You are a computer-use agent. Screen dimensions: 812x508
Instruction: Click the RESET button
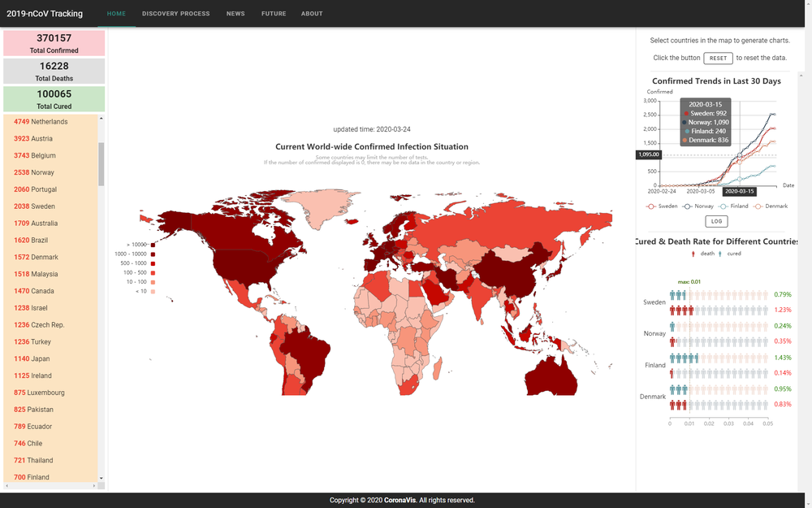pos(718,58)
